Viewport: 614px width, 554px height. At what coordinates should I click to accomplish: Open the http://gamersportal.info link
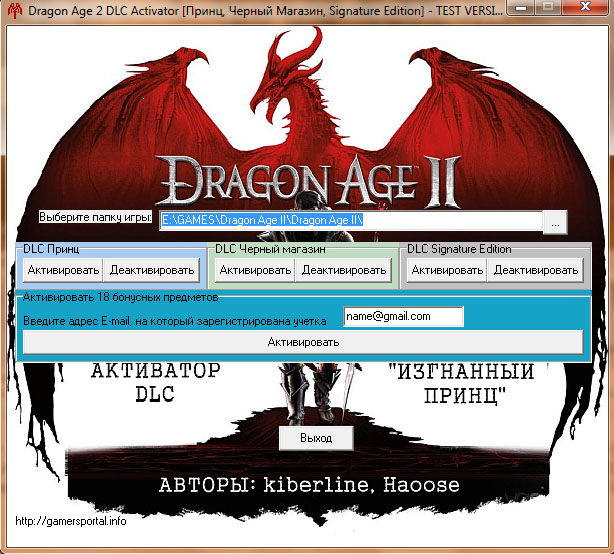[x=71, y=521]
